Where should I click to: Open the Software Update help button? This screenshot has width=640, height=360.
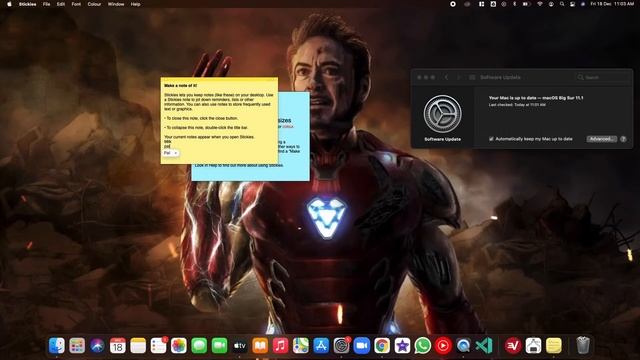click(x=623, y=139)
